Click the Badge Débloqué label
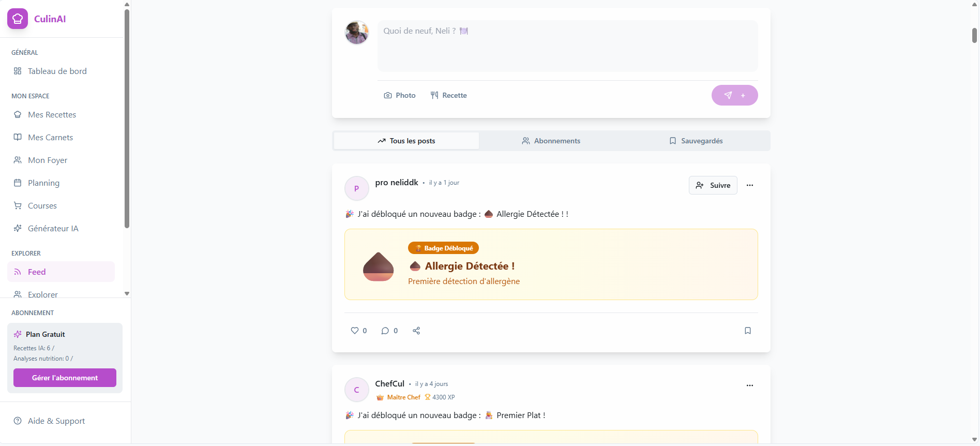 pos(443,248)
